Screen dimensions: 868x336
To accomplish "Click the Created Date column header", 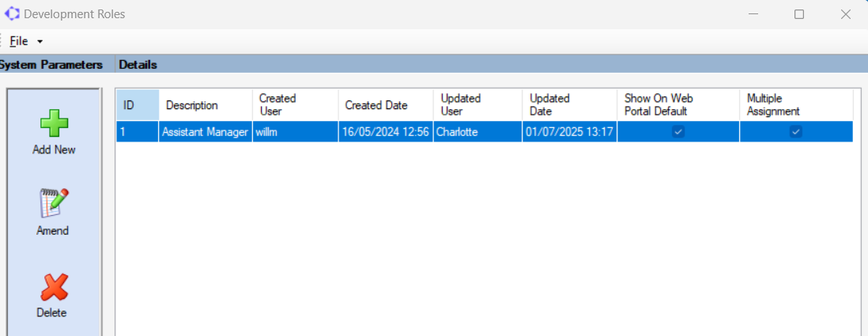I will [x=386, y=105].
